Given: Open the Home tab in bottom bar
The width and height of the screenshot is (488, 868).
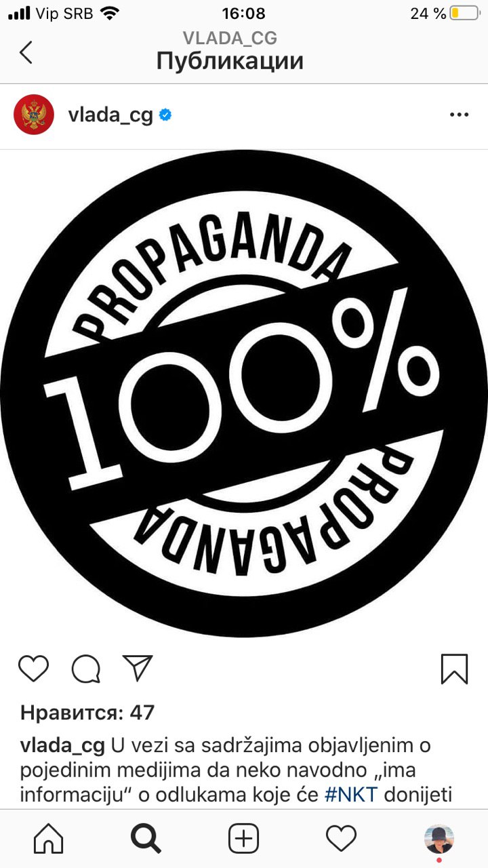Looking at the screenshot, I should pyautogui.click(x=49, y=840).
